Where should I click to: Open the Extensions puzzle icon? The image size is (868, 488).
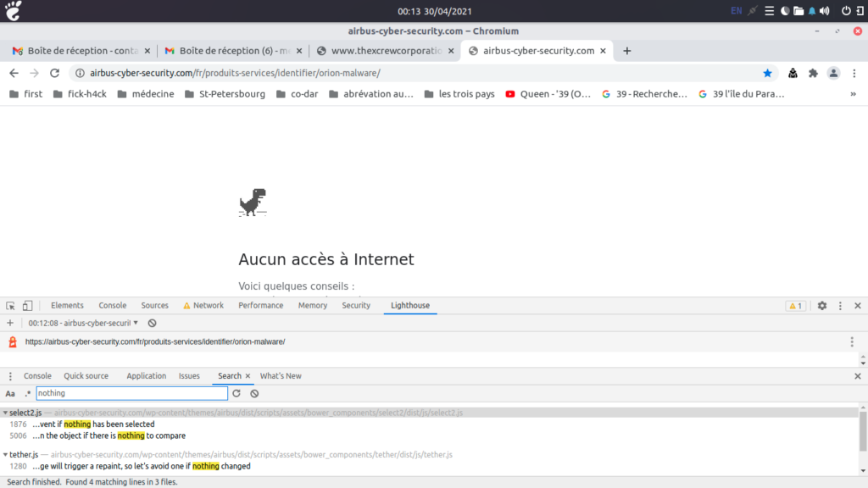(813, 73)
